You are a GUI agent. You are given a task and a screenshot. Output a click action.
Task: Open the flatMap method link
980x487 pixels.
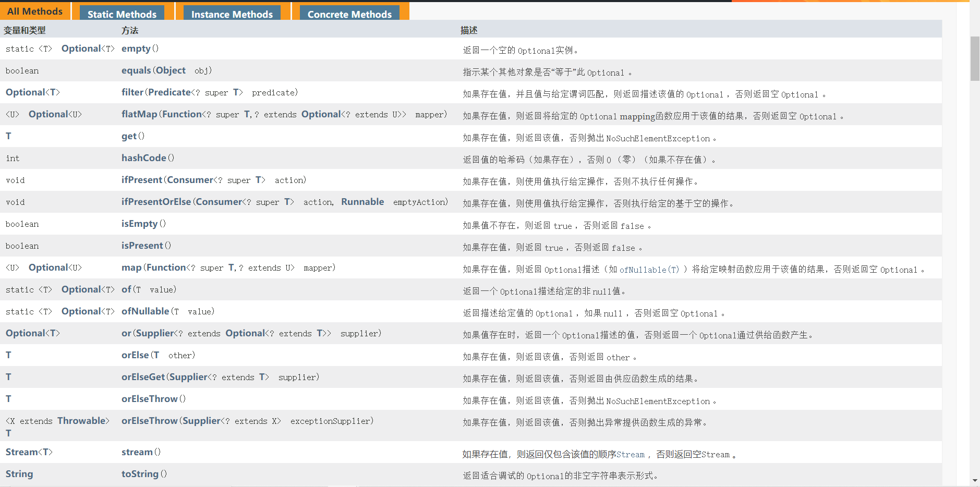pos(139,114)
